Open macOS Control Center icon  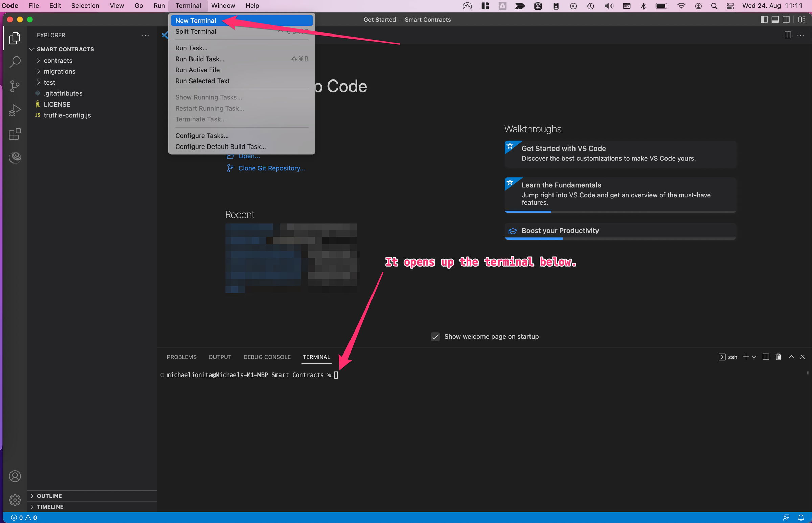click(x=730, y=6)
